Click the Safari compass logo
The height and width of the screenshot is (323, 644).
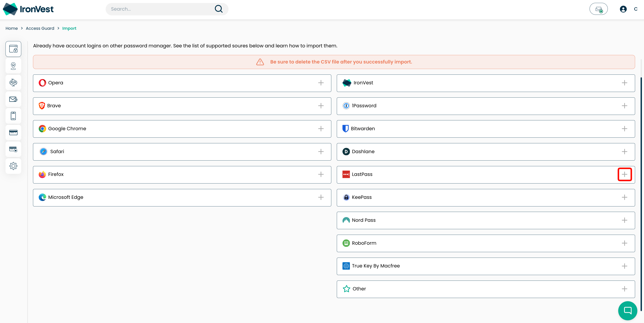(x=43, y=152)
